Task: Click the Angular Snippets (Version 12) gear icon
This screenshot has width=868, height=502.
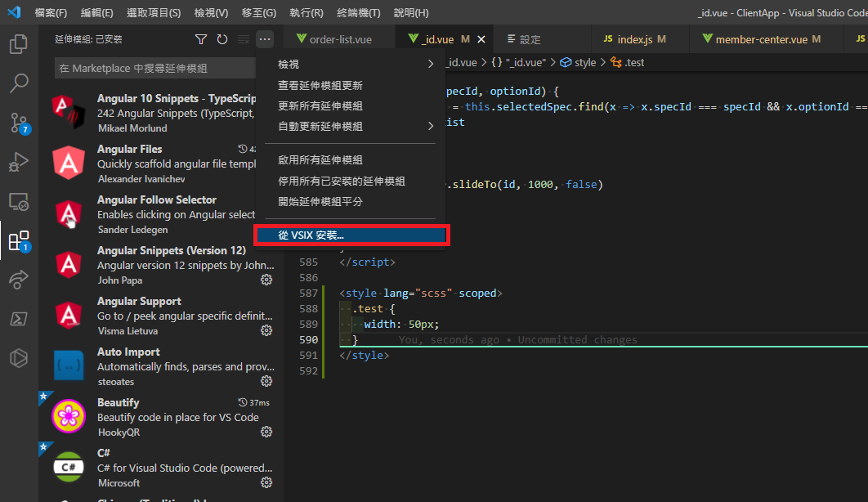Action: (x=266, y=280)
